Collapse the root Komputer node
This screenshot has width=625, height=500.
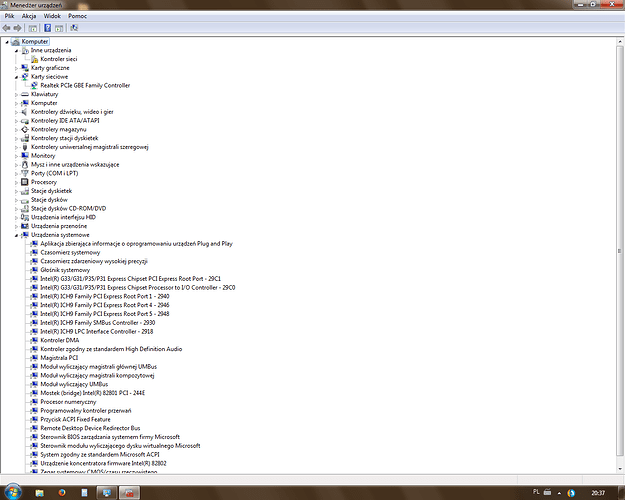(7, 42)
